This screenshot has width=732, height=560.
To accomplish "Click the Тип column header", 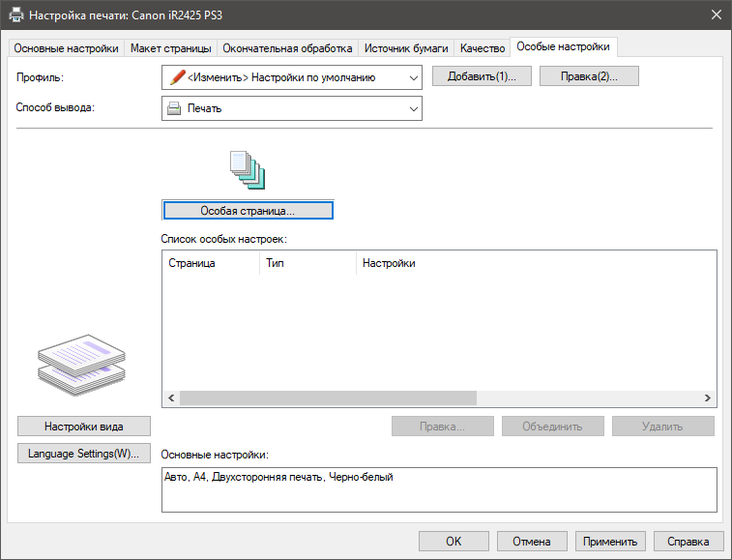I will [x=307, y=263].
